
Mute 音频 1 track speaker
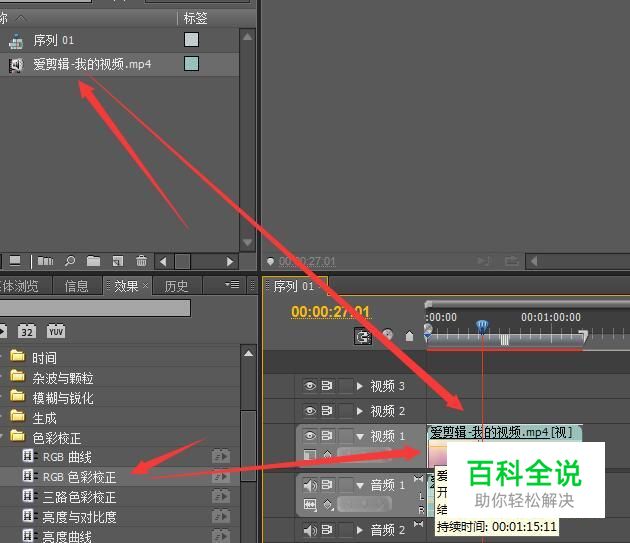[310, 486]
